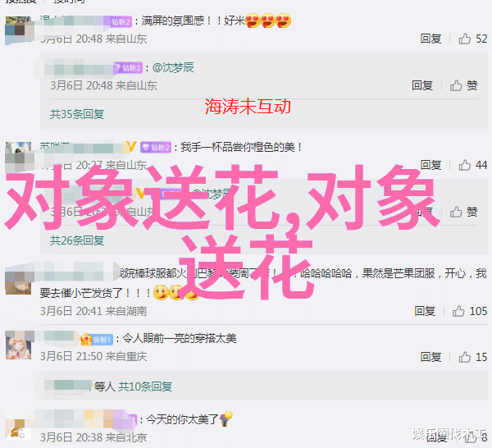Reply to the 令人眼前一亮的穿搭太美 comment

(430, 357)
